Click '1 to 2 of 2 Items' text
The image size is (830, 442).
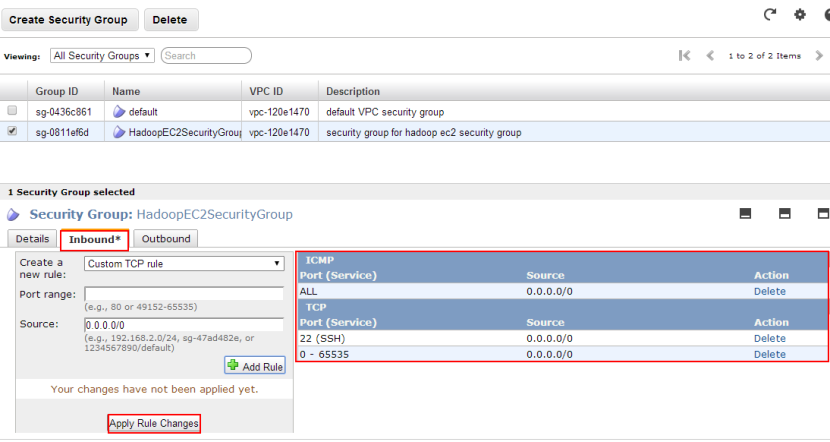pyautogui.click(x=764, y=56)
